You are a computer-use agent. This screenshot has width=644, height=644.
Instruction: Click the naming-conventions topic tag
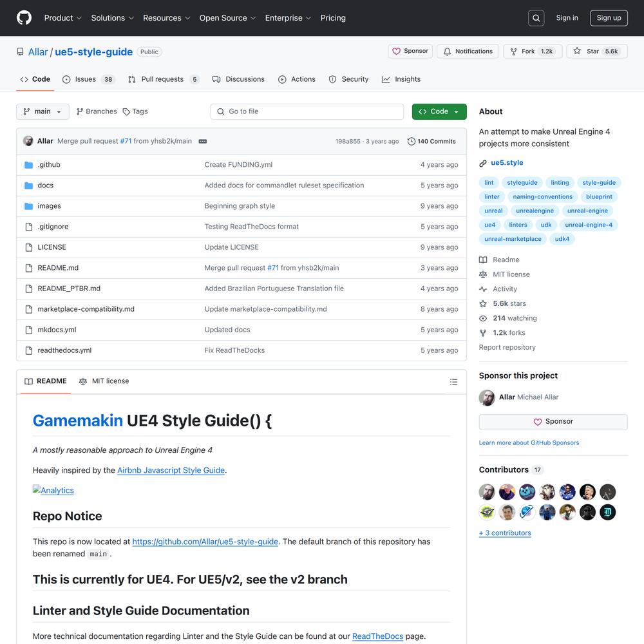click(542, 196)
